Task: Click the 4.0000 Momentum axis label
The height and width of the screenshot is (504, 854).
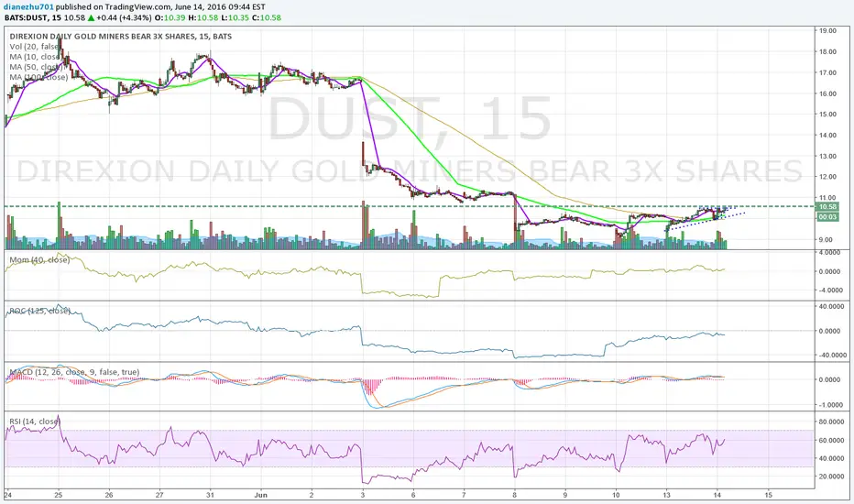Action: click(829, 253)
